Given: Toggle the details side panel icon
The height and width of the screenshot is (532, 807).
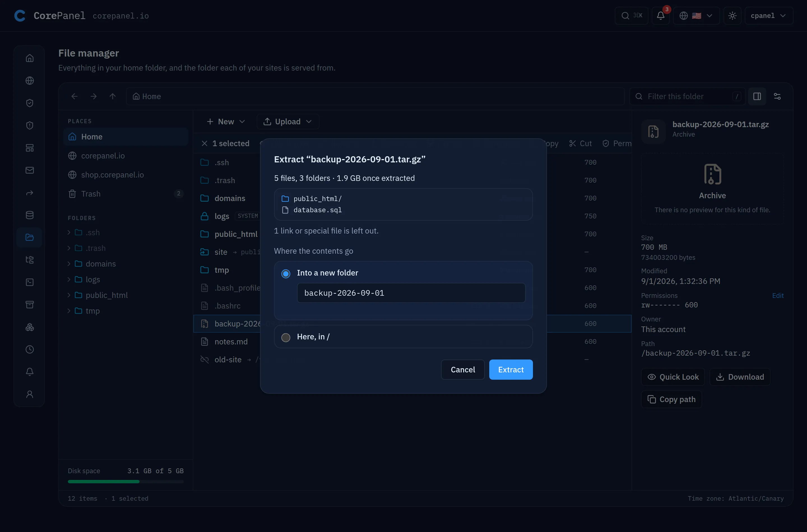Looking at the screenshot, I should 757,96.
